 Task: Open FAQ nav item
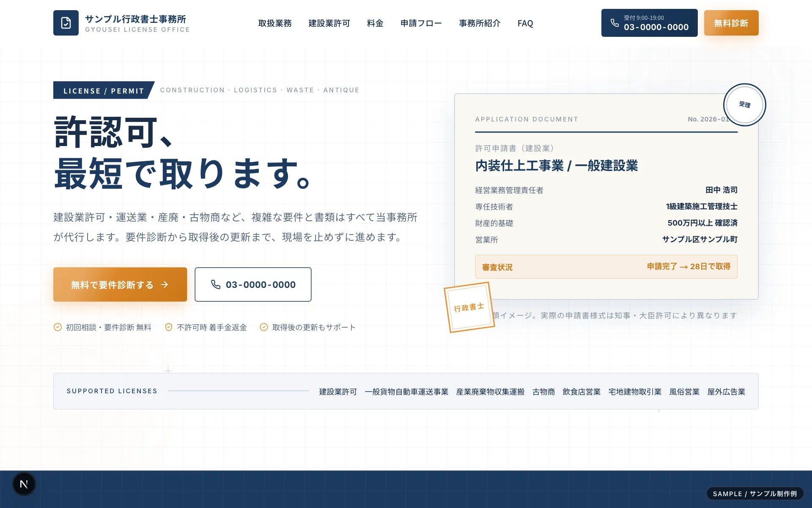pos(525,23)
